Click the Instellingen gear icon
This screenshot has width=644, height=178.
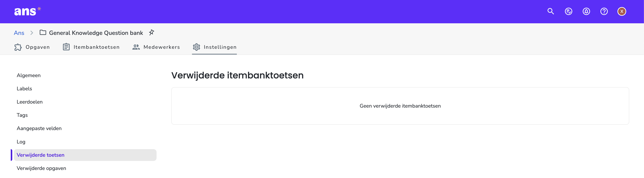tap(196, 47)
